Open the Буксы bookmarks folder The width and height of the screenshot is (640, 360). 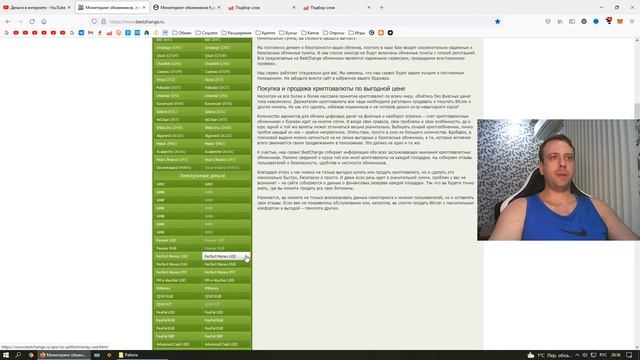tap(288, 33)
